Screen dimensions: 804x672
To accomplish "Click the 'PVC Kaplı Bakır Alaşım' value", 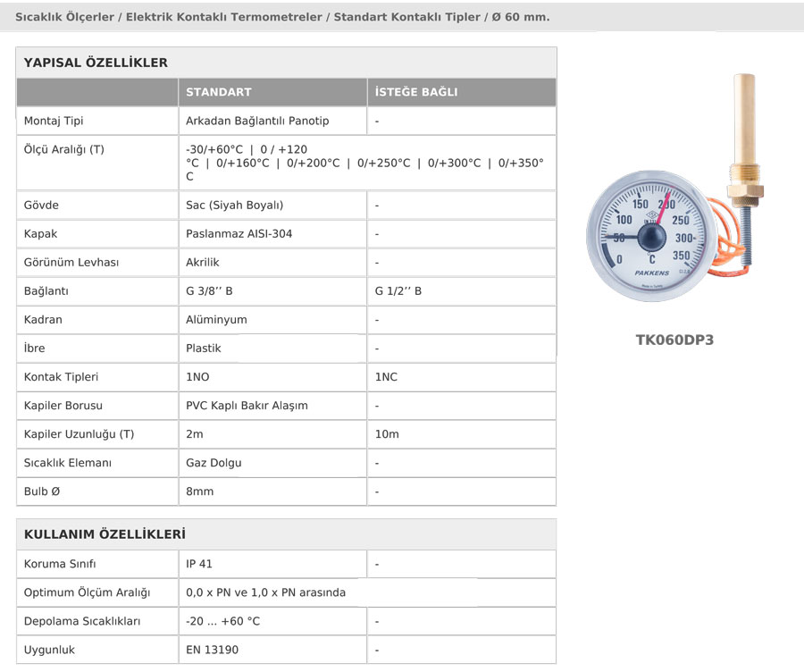I will tap(247, 406).
